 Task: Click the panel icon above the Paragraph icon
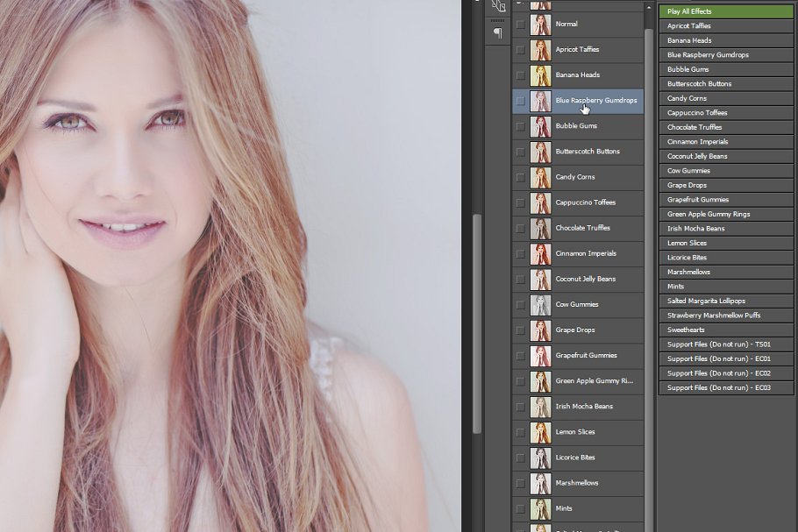(x=498, y=7)
